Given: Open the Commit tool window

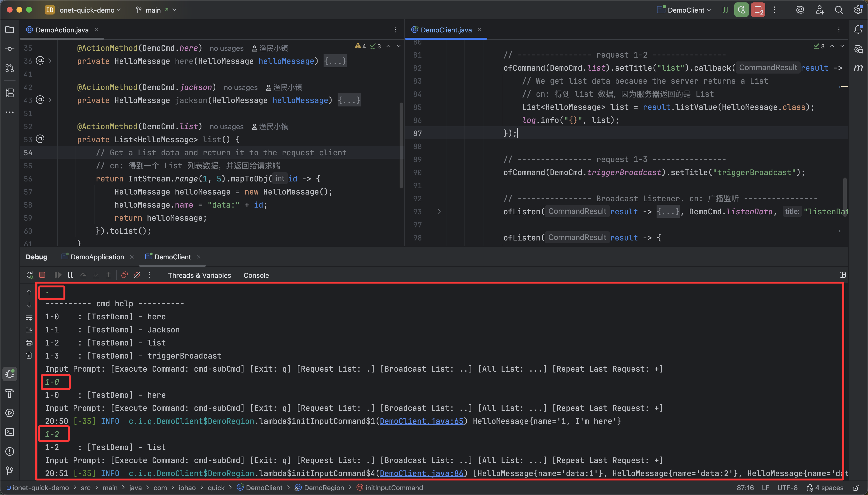Looking at the screenshot, I should (9, 49).
